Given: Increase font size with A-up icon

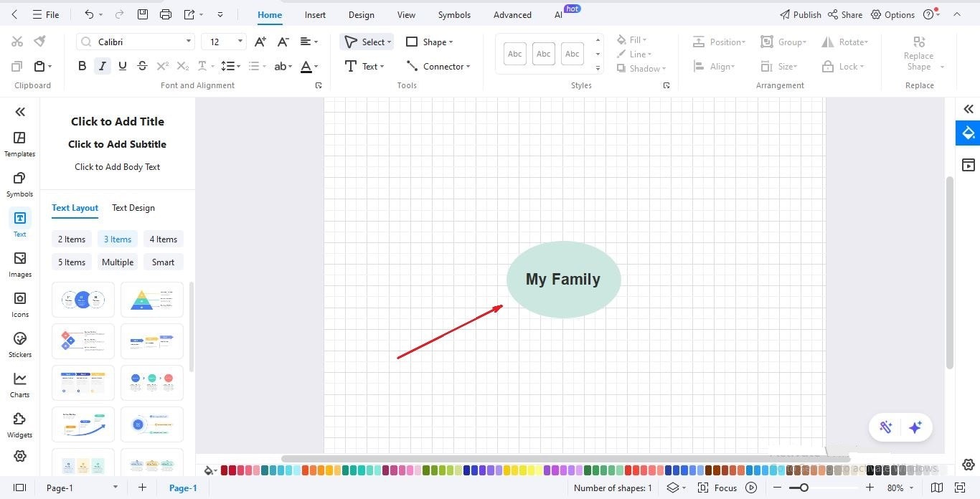Looking at the screenshot, I should coord(260,42).
